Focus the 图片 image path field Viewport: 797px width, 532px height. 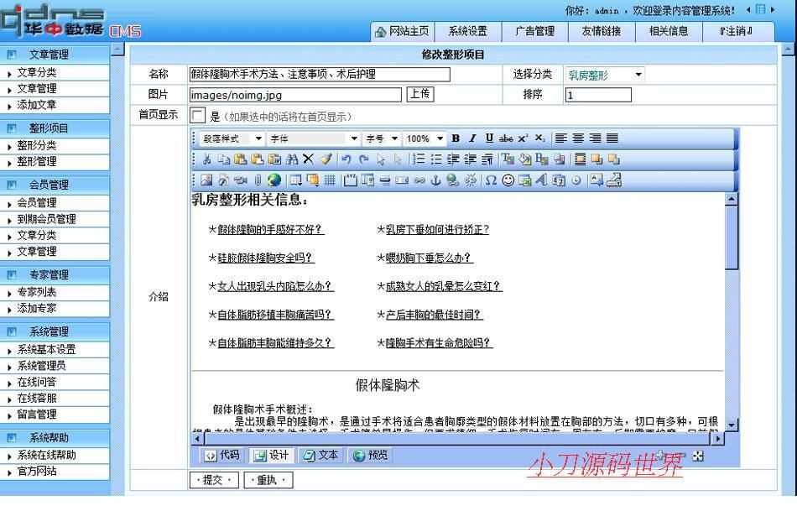(x=295, y=95)
